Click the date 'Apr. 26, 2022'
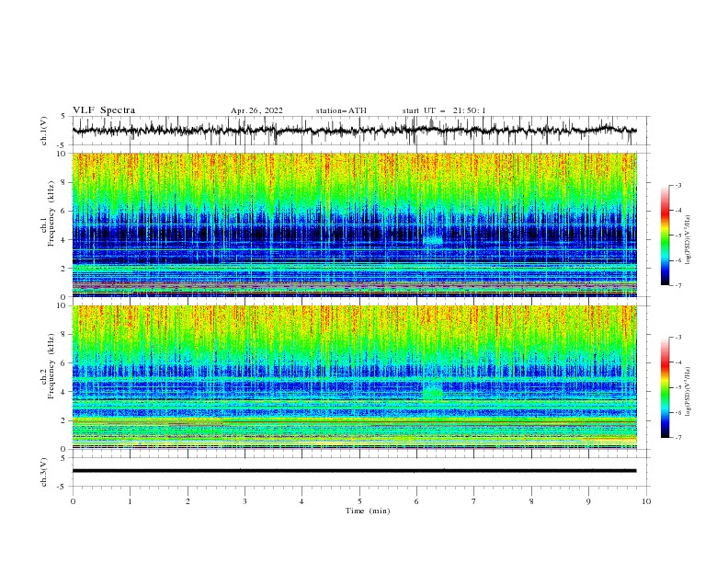 (256, 110)
